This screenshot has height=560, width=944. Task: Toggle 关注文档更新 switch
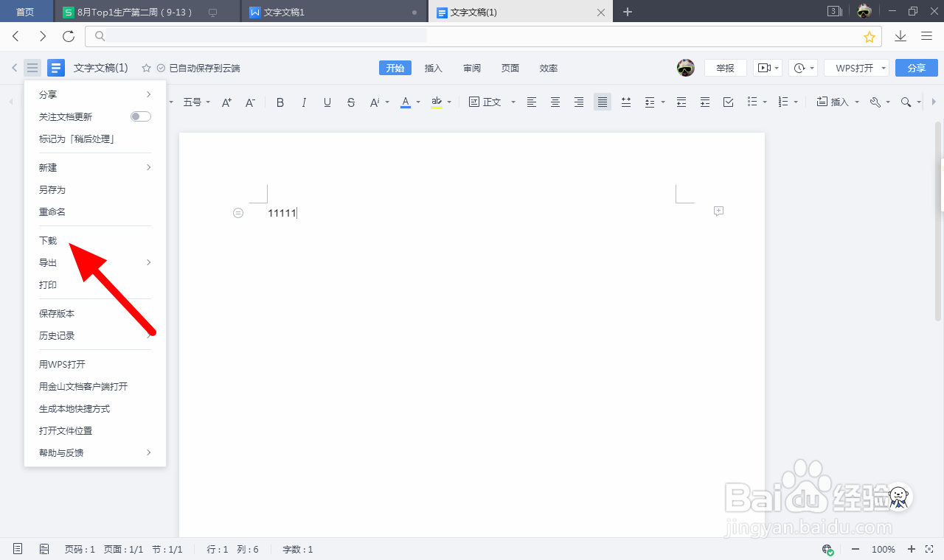(141, 116)
